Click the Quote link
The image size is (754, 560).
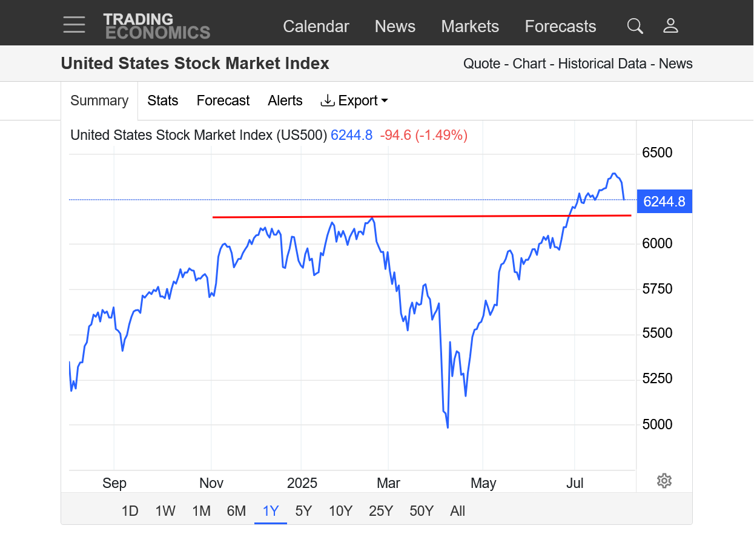pyautogui.click(x=481, y=64)
